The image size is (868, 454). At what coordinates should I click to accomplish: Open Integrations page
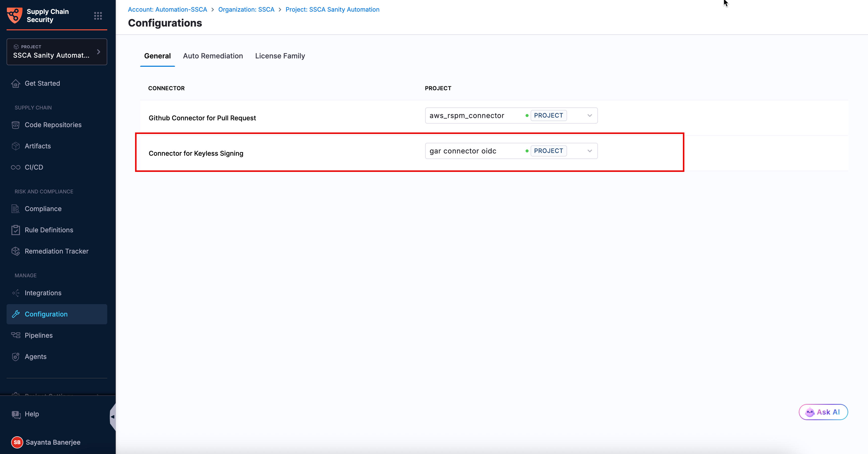(x=57, y=293)
